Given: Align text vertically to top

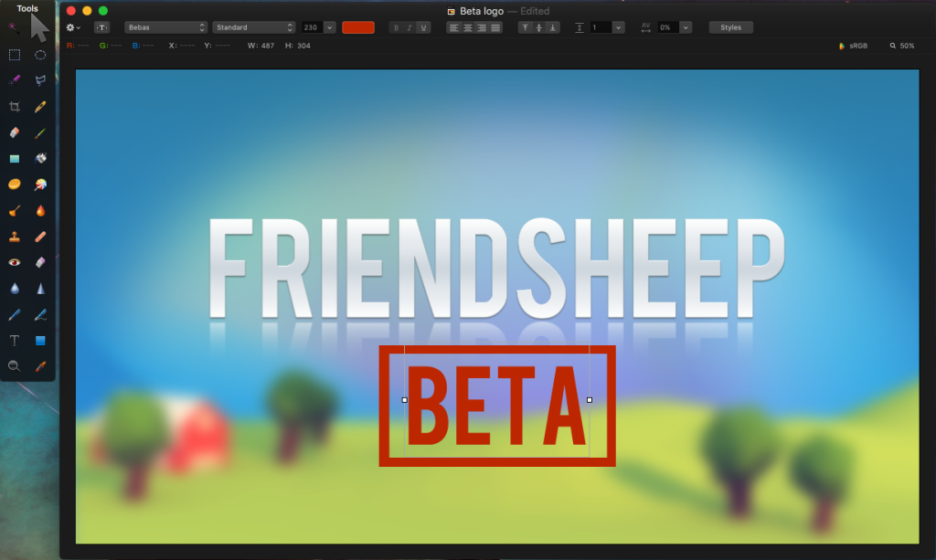Looking at the screenshot, I should [525, 27].
